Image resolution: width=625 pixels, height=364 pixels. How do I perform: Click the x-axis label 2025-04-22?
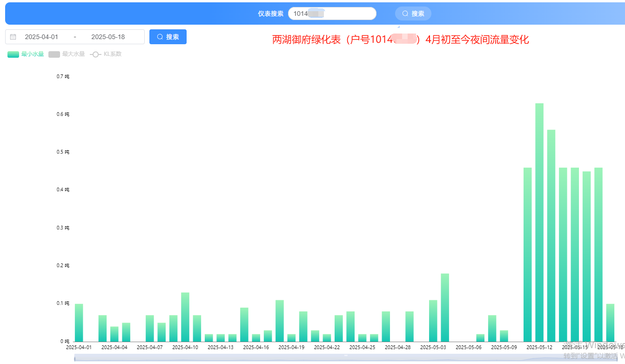327,347
